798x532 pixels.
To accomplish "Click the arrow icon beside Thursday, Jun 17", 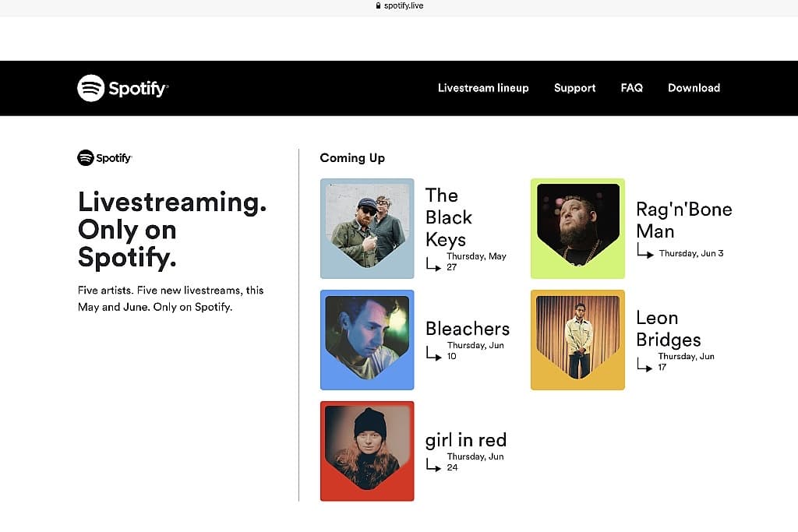I will point(644,365).
